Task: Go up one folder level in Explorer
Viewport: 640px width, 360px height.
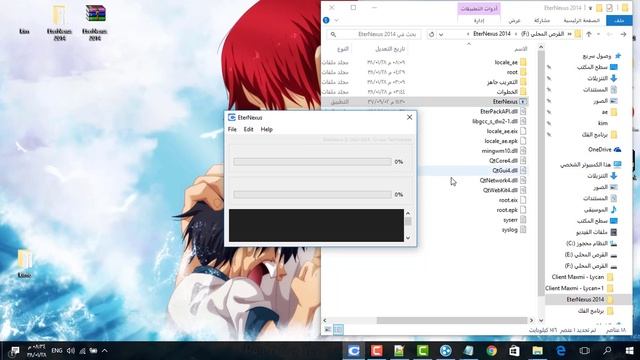Action: coord(589,35)
